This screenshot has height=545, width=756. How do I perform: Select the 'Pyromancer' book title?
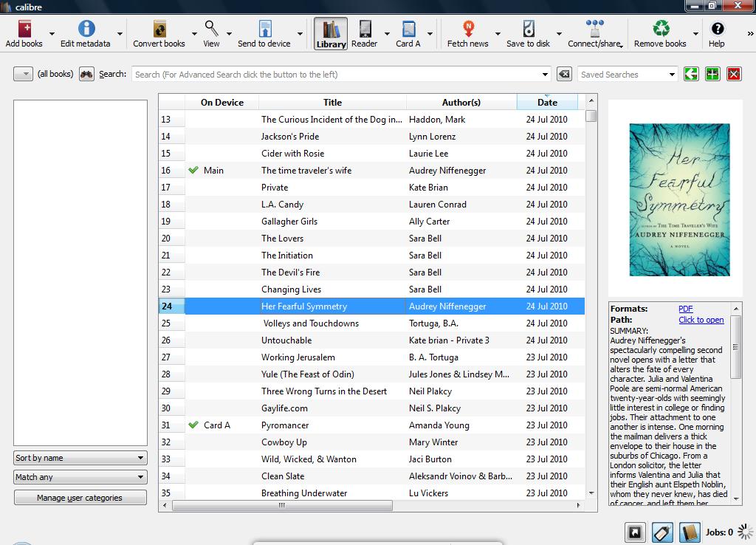point(285,425)
